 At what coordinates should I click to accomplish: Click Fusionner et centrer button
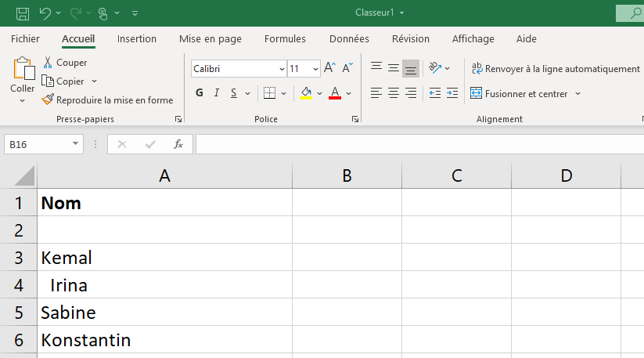[x=519, y=94]
